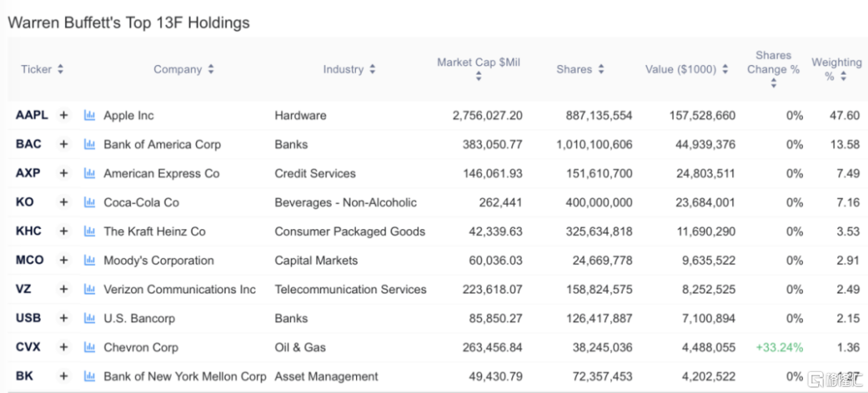Click the plus icon next to KHC
The width and height of the screenshot is (868, 393).
click(x=63, y=231)
